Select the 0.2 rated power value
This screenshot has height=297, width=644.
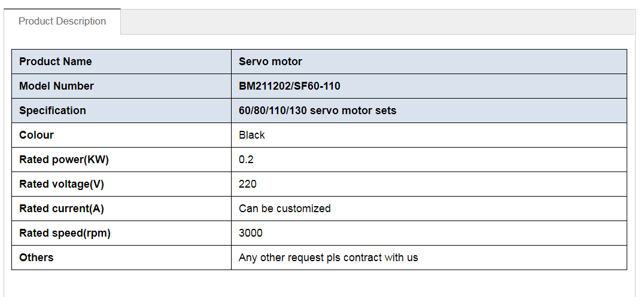[246, 160]
